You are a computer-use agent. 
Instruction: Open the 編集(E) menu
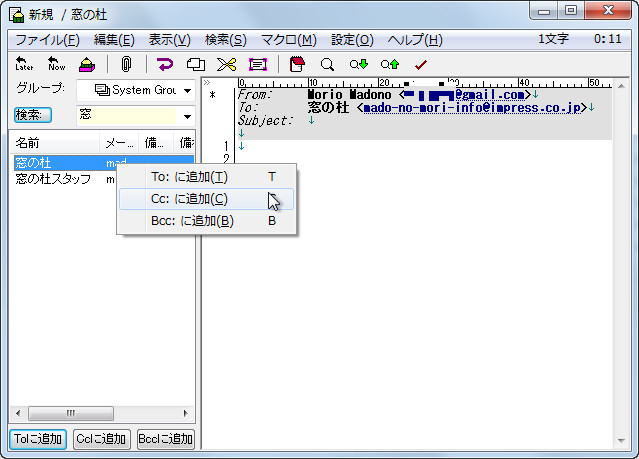point(114,40)
